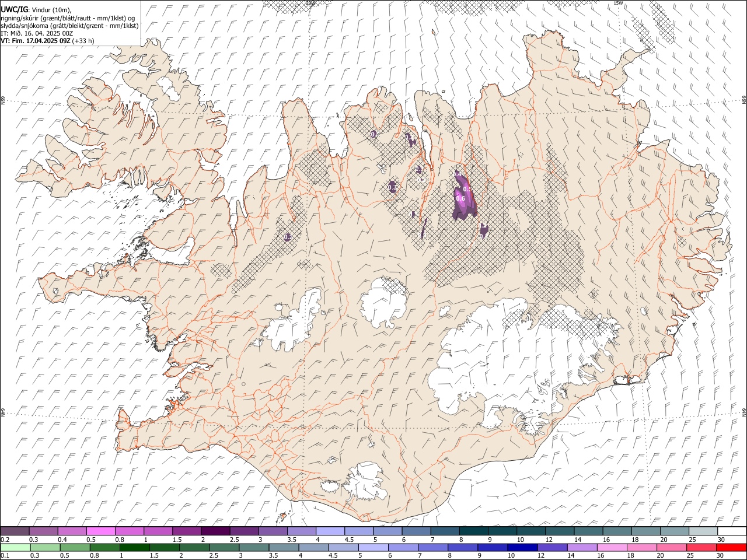Pick the 0.4 orchid swatch in the snow legend
The height and width of the screenshot is (560, 747).
pyautogui.click(x=72, y=531)
